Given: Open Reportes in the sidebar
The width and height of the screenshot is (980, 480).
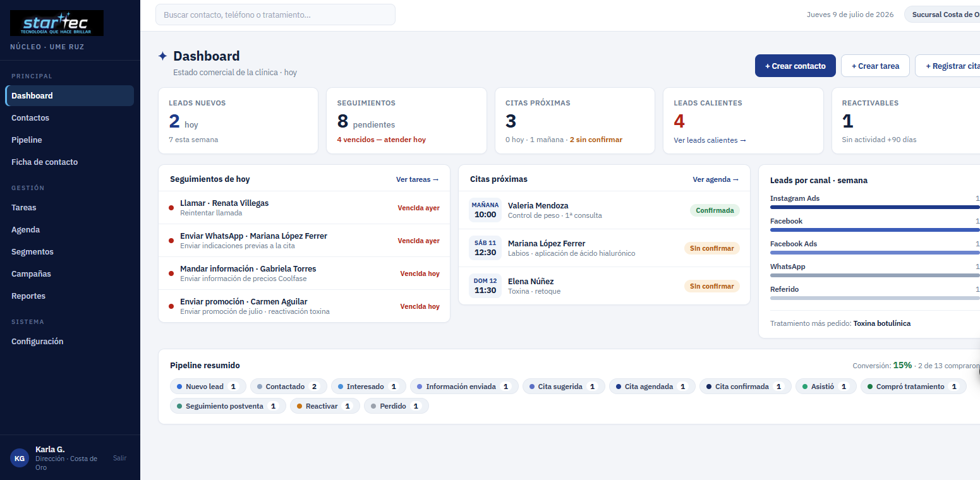Looking at the screenshot, I should pos(70,296).
